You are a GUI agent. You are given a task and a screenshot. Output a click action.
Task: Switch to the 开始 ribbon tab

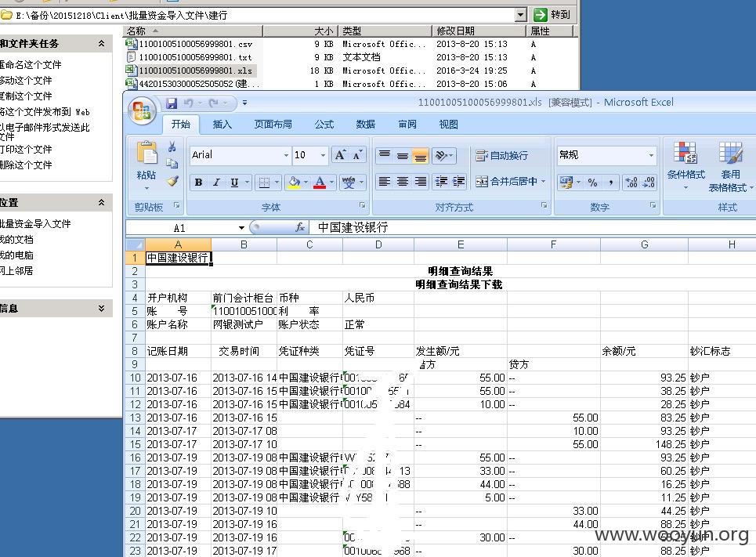tap(181, 125)
